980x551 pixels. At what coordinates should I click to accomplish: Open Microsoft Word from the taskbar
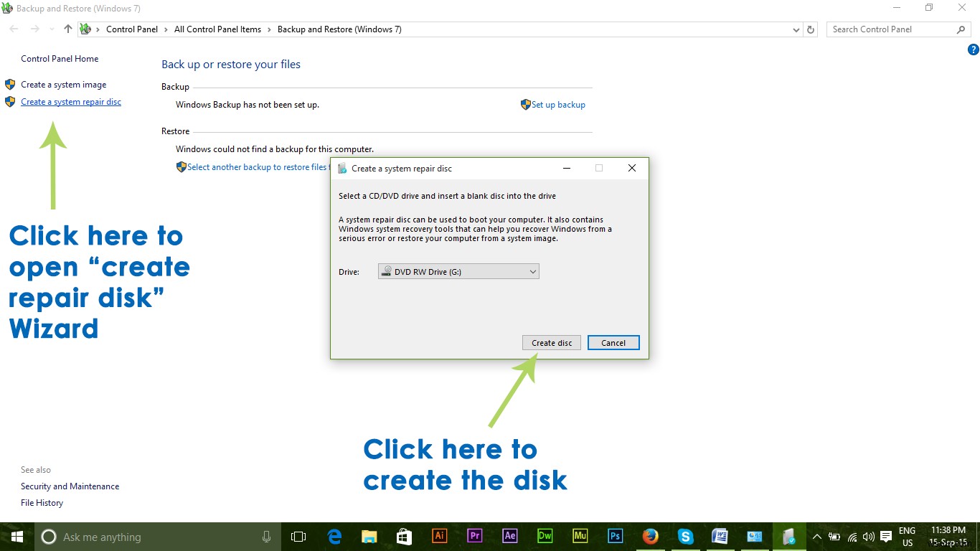720,537
